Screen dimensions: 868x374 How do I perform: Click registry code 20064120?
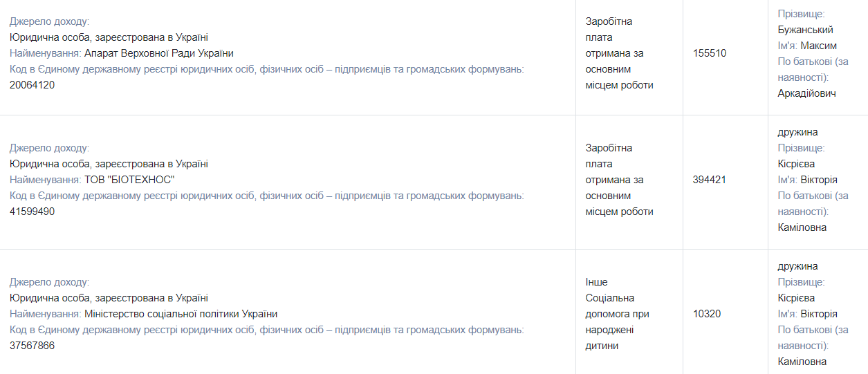pyautogui.click(x=32, y=85)
